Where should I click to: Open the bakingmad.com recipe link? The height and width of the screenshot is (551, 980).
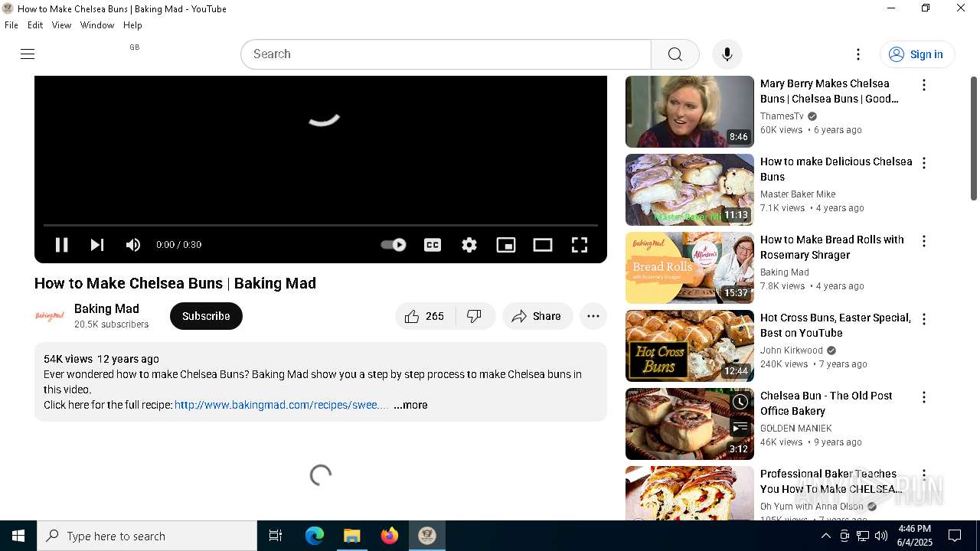[282, 405]
